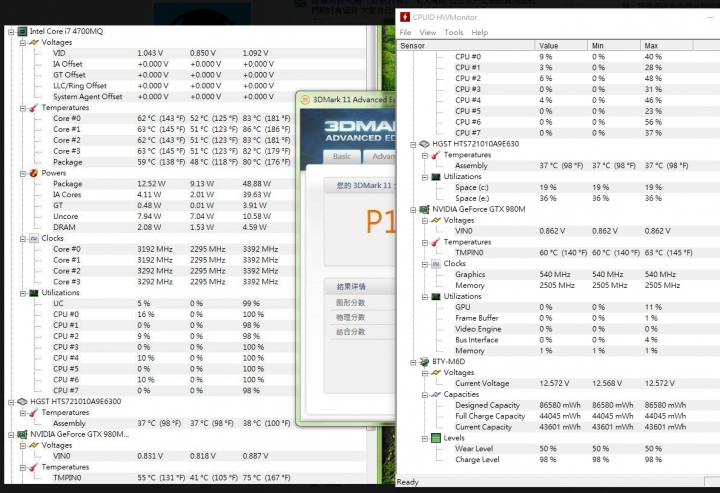Image resolution: width=720 pixels, height=493 pixels.
Task: Click the utilization icon beside Utilizations in left window
Action: (x=34, y=293)
